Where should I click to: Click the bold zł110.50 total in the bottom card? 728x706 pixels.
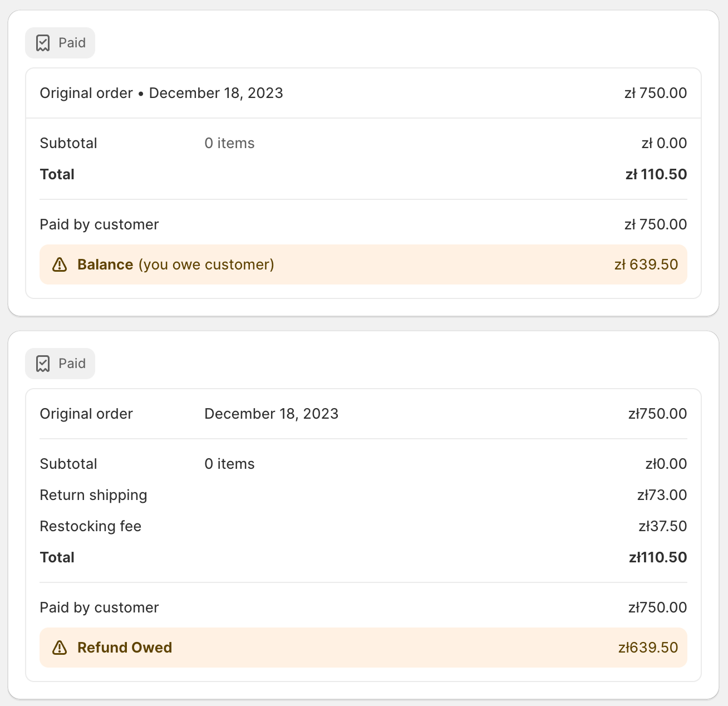point(658,557)
